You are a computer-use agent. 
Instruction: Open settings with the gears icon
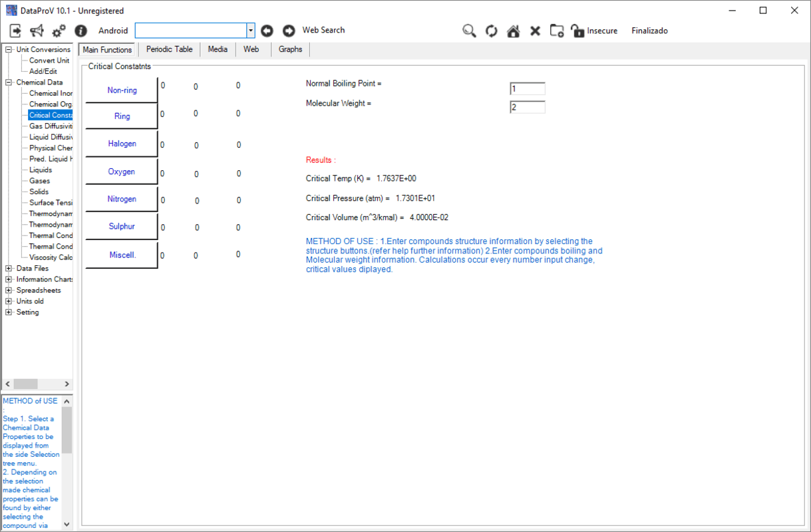click(x=59, y=31)
